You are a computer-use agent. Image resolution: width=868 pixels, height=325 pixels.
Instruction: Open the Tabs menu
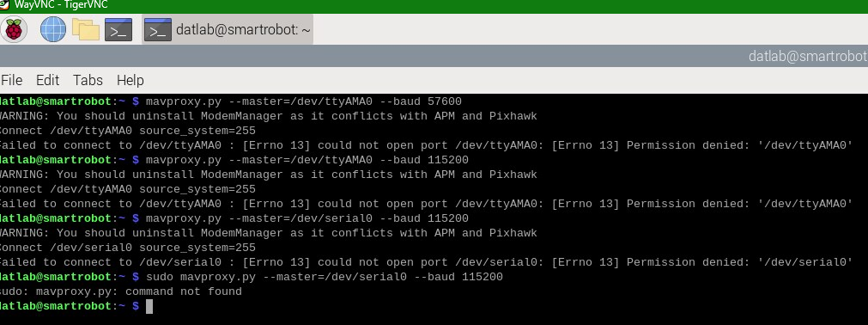[88, 81]
